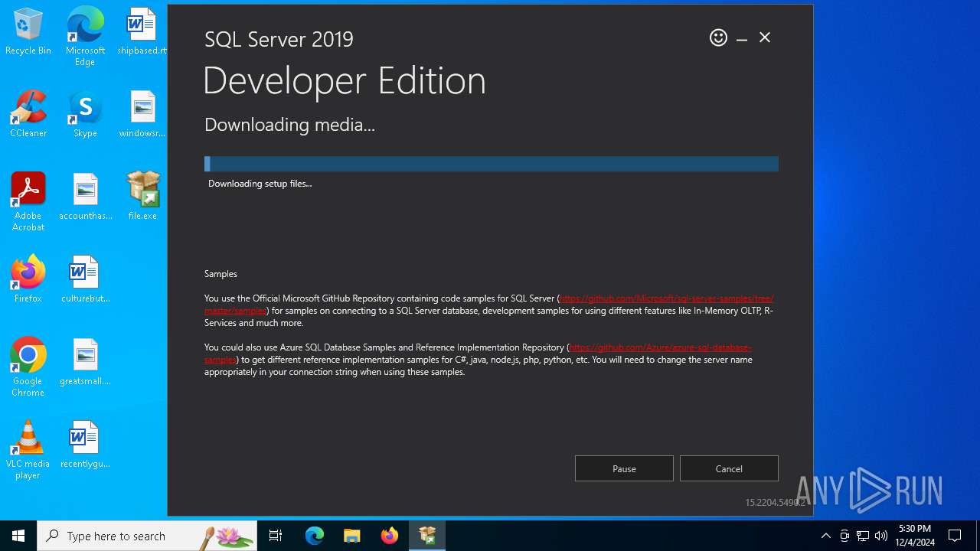
Task: Open the Recycle Bin desktop icon
Action: 28,32
